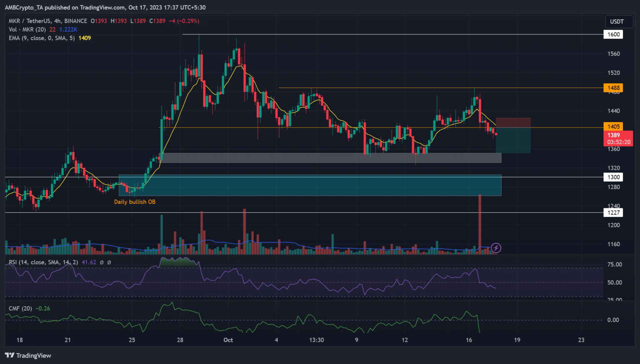The image size is (640, 364).
Task: Click the orange 1405 price level tag
Action: click(x=613, y=127)
